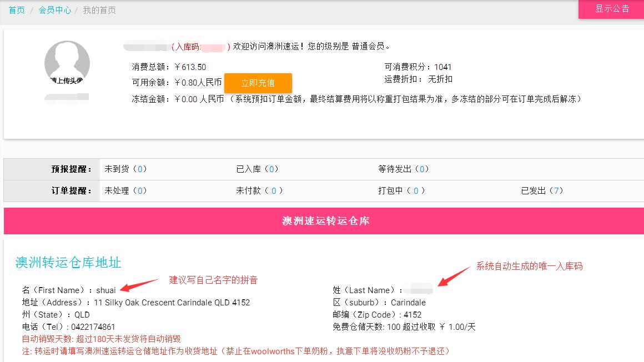View 已发出 orders count of 7

pos(556,190)
